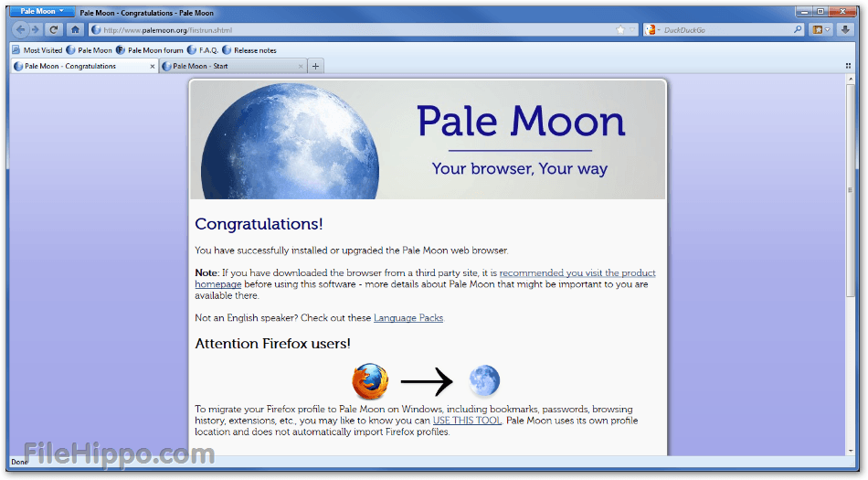This screenshot has width=868, height=480.
Task: Switch to the Pale Moon - Start tab
Action: [x=228, y=66]
